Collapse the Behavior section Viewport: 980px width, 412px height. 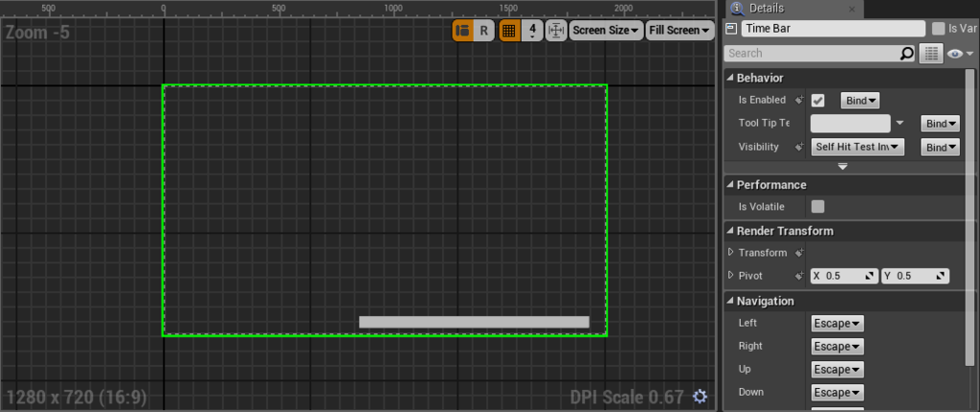click(x=730, y=79)
